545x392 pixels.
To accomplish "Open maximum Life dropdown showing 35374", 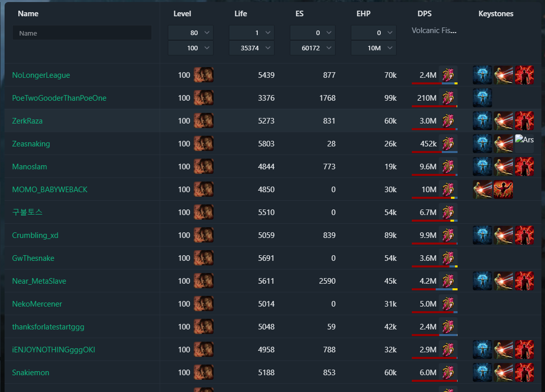I will click(x=252, y=48).
